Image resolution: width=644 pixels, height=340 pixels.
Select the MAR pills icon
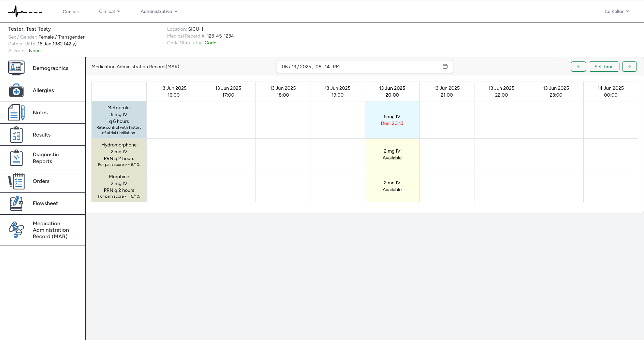tap(16, 230)
